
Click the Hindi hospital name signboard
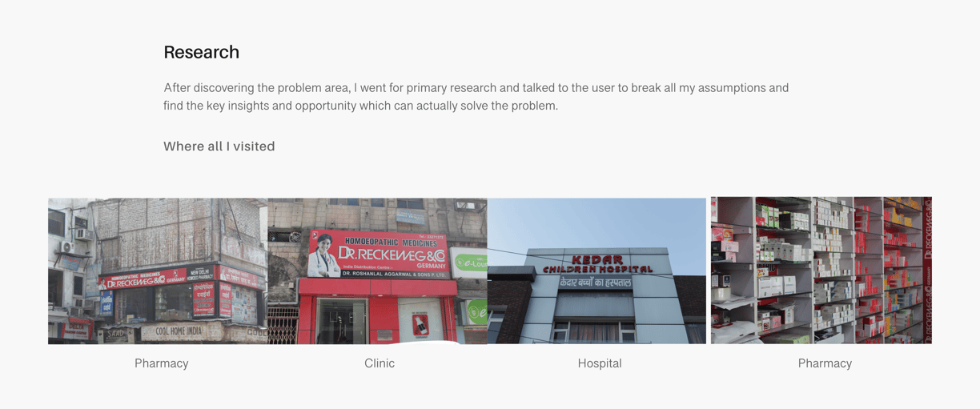click(596, 283)
